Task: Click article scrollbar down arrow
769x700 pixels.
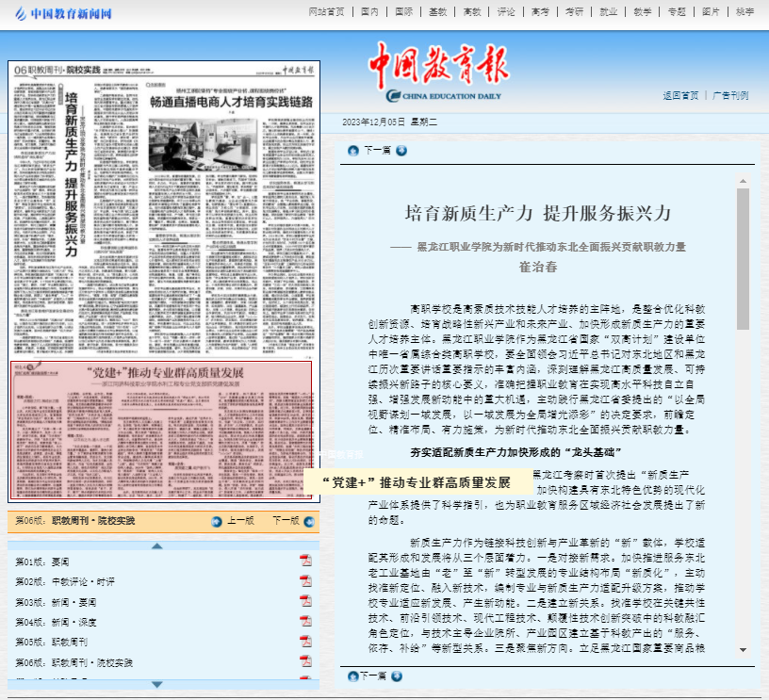Action: (743, 649)
